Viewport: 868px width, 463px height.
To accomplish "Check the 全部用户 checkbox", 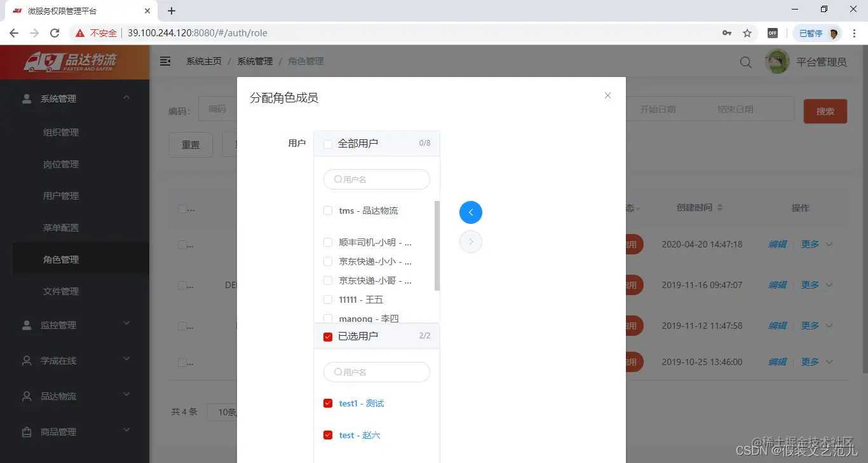I will (x=327, y=143).
